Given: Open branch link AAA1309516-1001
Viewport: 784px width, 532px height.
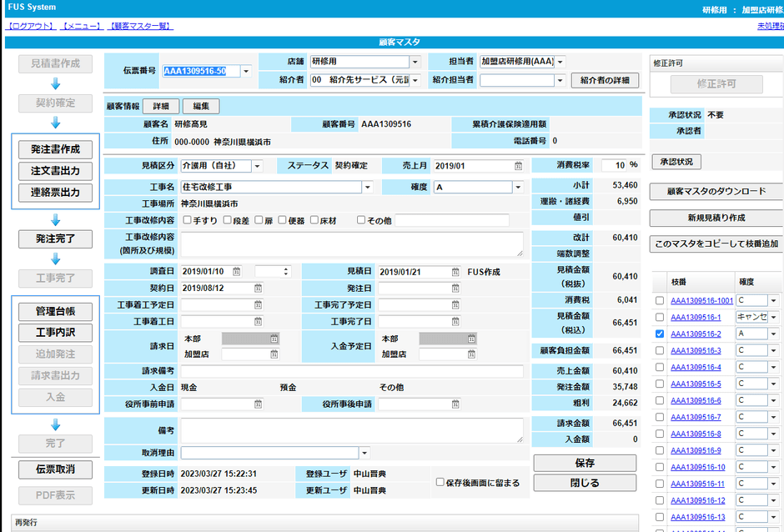Looking at the screenshot, I should 701,300.
